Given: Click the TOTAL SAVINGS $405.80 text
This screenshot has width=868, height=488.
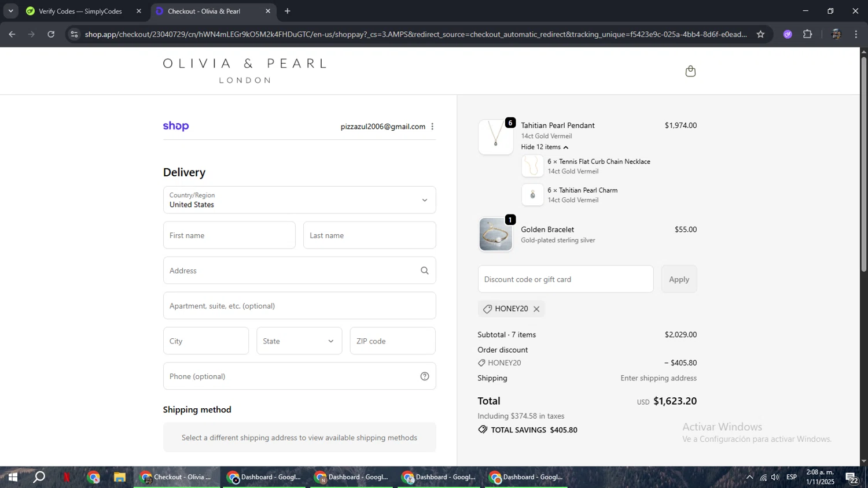Looking at the screenshot, I should pyautogui.click(x=534, y=430).
